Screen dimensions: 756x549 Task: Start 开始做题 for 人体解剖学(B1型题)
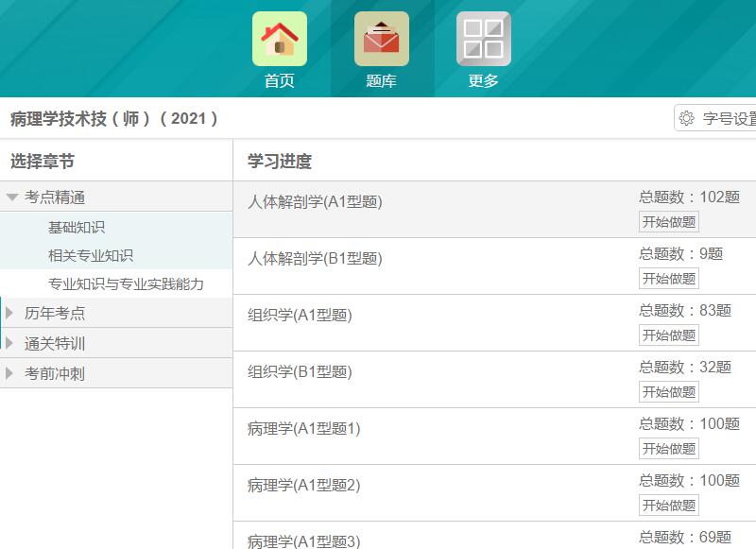click(669, 279)
